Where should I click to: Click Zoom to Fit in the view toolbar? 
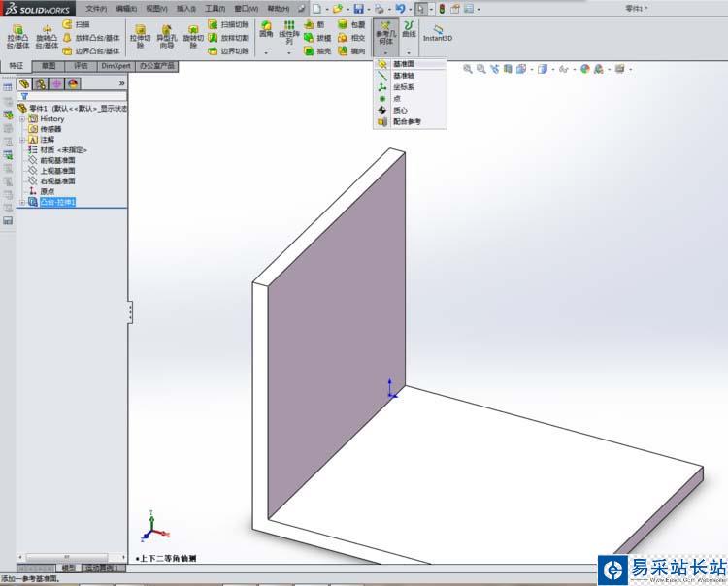[x=468, y=69]
